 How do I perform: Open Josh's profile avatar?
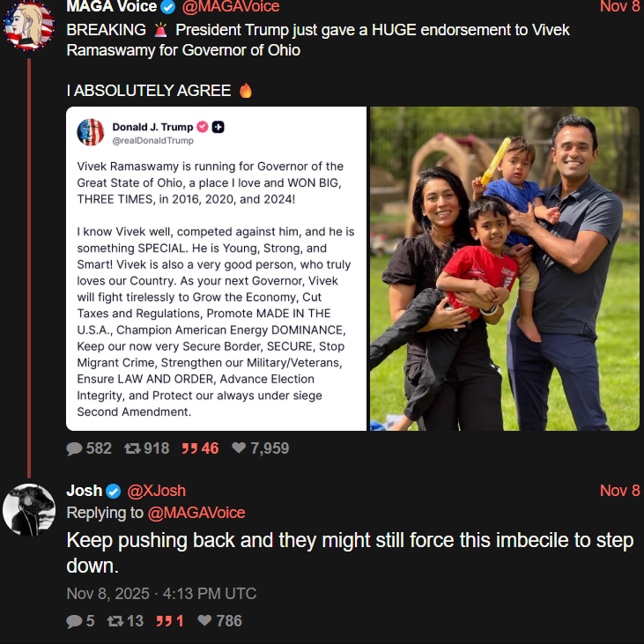point(29,509)
